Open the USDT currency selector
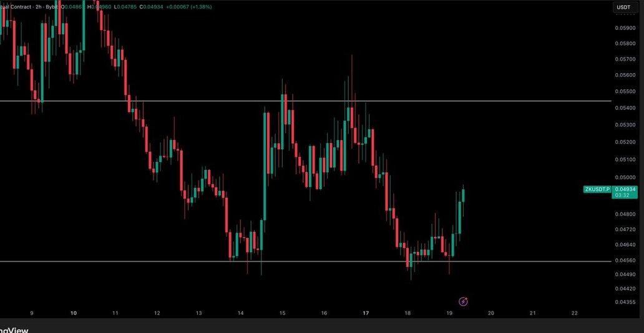The width and height of the screenshot is (644, 333). (623, 7)
